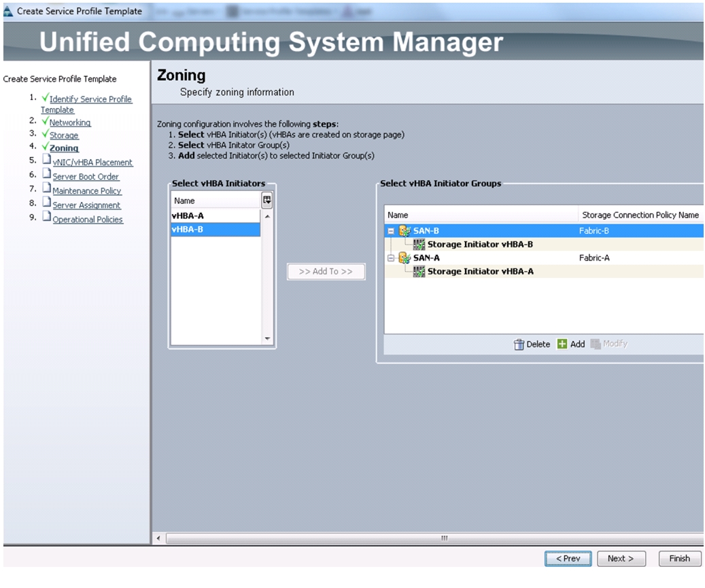
Task: Select Storage Initiator vHBA-B row
Action: pyautogui.click(x=544, y=245)
